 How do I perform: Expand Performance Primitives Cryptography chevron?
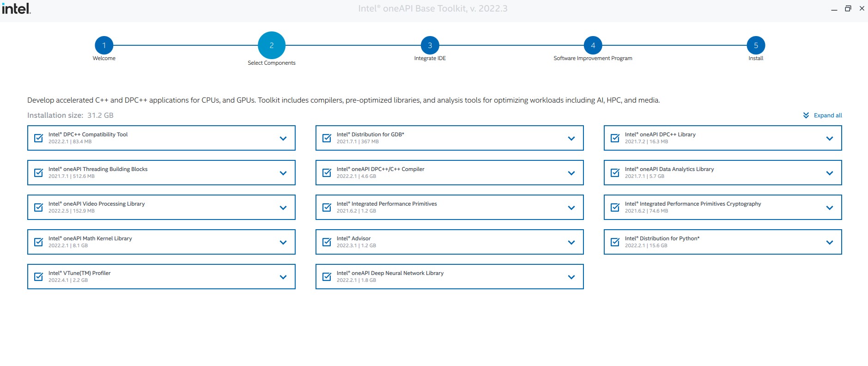click(830, 208)
